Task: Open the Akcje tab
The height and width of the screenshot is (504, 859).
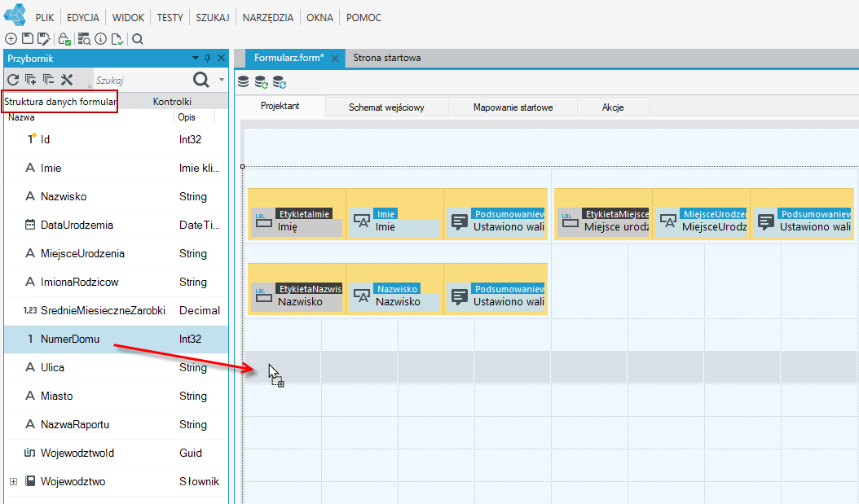Action: coord(613,107)
